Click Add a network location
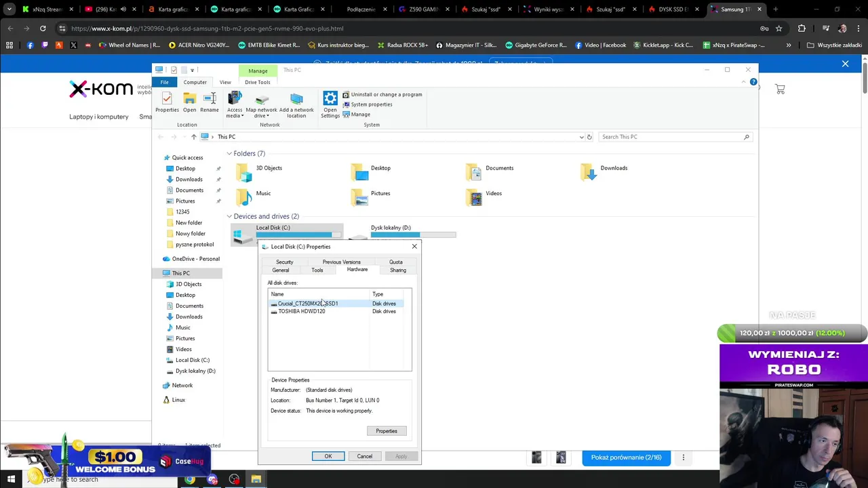Image resolution: width=868 pixels, height=488 pixels. (296, 104)
